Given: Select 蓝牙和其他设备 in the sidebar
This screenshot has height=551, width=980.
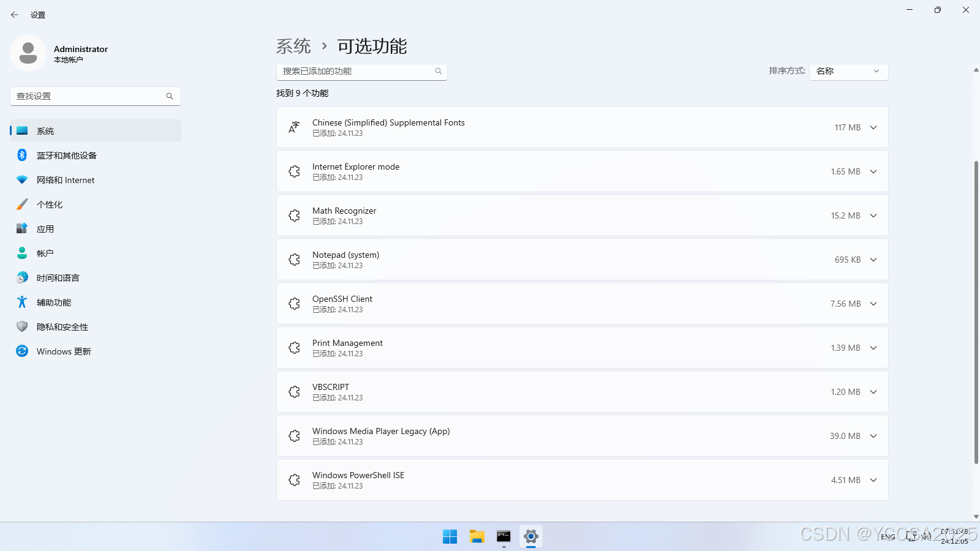Looking at the screenshot, I should click(96, 155).
